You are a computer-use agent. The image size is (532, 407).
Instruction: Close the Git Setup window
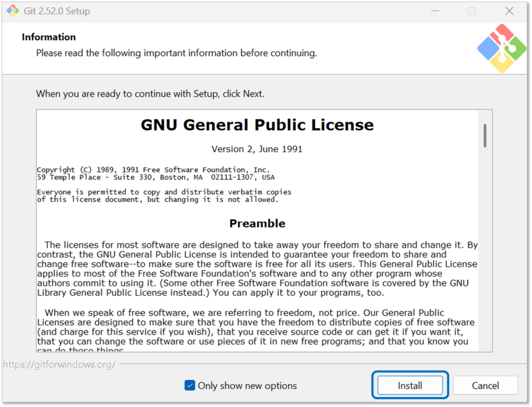coord(509,11)
